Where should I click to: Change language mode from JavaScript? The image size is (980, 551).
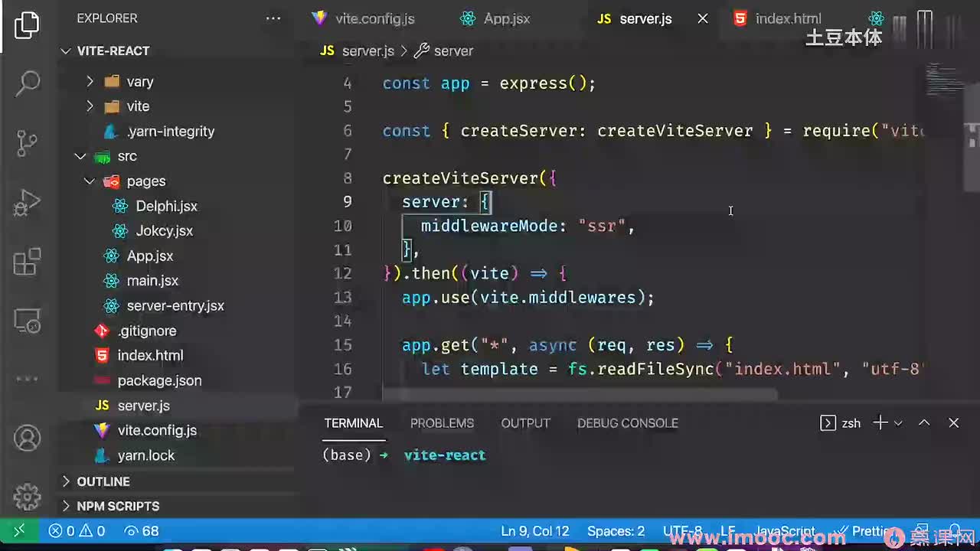click(x=785, y=531)
